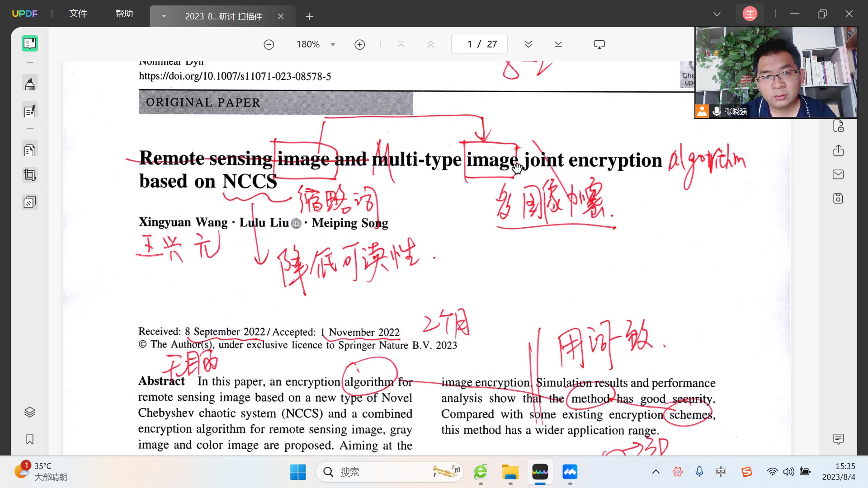Switch to the UPDF taskbar icon

540,472
